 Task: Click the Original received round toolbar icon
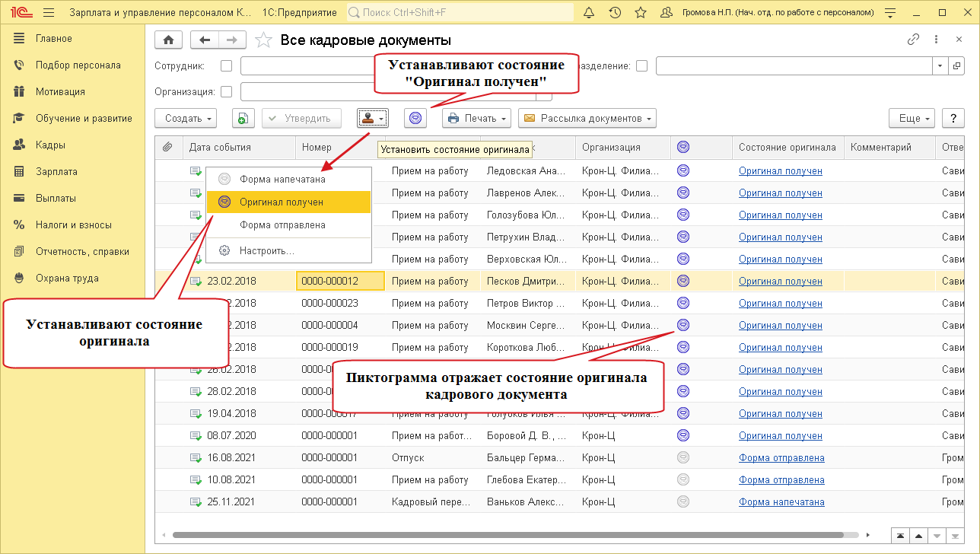415,118
